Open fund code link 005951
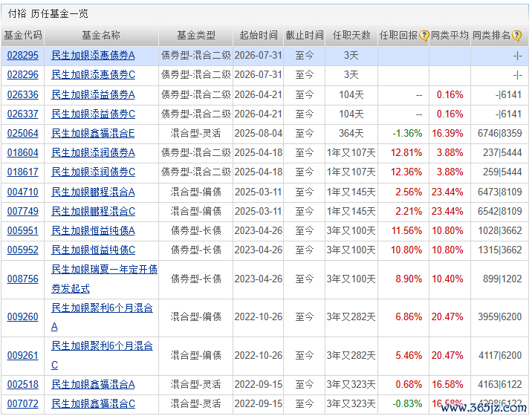This screenshot has height=419, width=532. [x=23, y=231]
